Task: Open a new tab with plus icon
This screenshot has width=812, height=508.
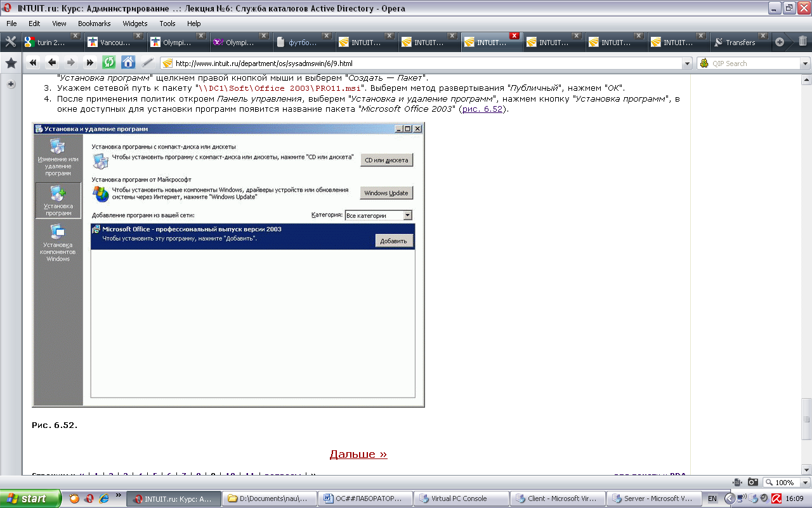Action: [x=780, y=43]
